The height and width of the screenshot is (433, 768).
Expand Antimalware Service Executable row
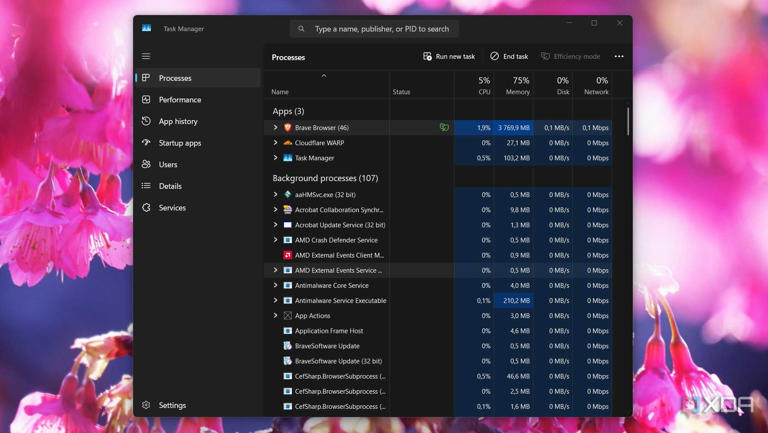[x=276, y=301]
